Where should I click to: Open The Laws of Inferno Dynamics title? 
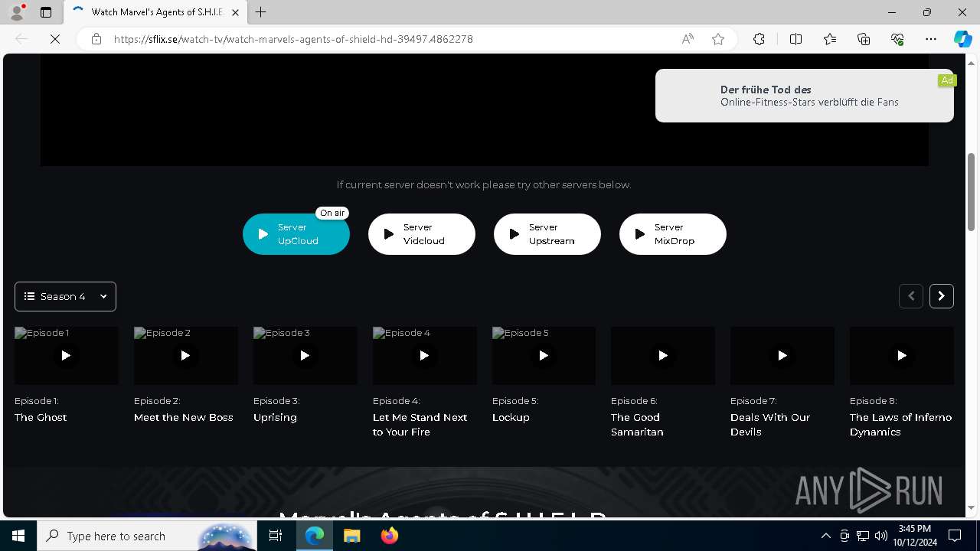[900, 425]
